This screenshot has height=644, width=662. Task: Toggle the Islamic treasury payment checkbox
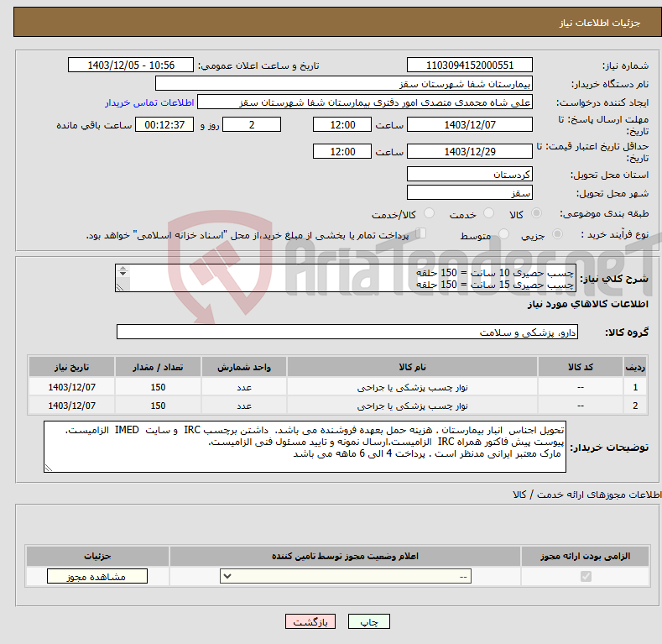point(421,233)
